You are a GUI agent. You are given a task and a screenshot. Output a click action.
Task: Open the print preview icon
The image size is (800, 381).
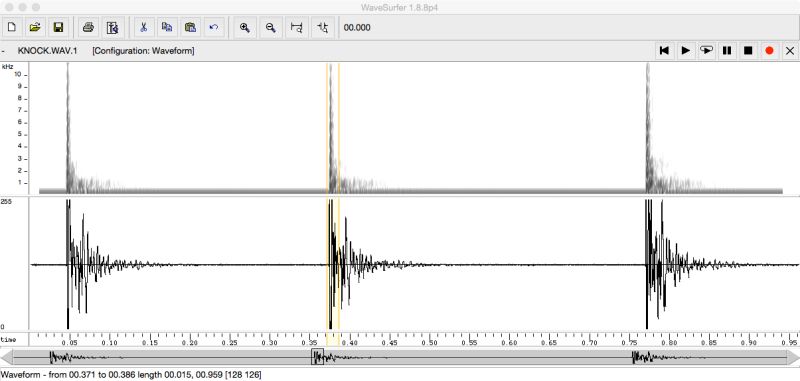(x=112, y=27)
